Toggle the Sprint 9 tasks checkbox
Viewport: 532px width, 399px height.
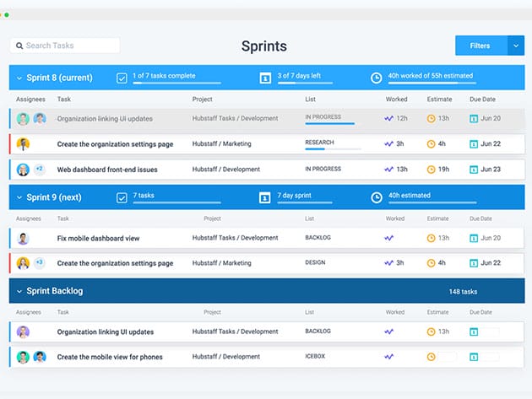pyautogui.click(x=122, y=197)
